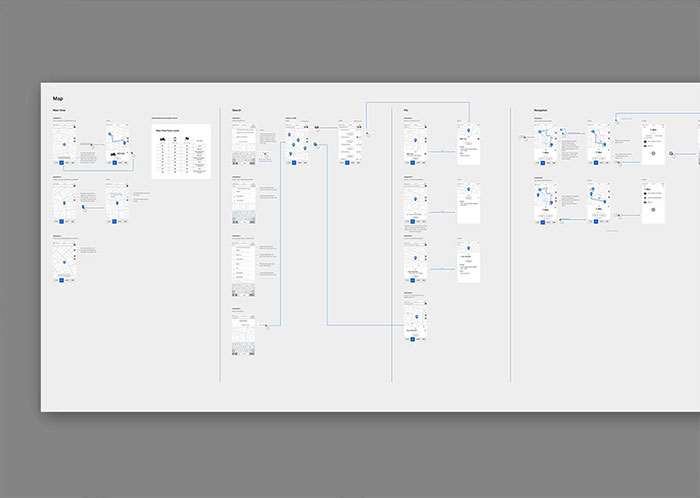Open the bottom-most wireframe in Pin section

pyautogui.click(x=417, y=322)
